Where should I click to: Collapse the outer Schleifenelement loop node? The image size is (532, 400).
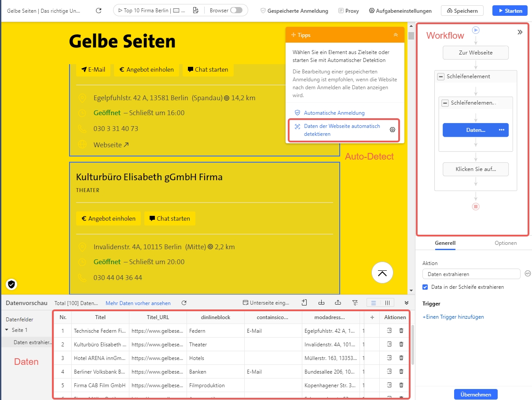pos(440,76)
